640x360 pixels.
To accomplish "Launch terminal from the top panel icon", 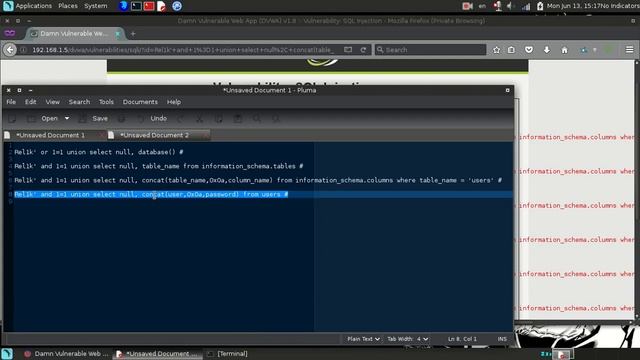I will pyautogui.click(x=136, y=6).
